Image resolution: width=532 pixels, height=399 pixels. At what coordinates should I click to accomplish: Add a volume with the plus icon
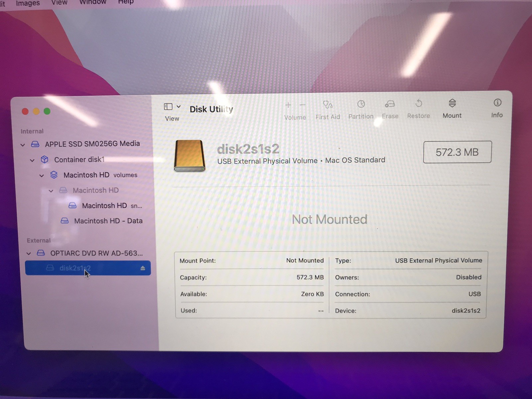point(288,105)
